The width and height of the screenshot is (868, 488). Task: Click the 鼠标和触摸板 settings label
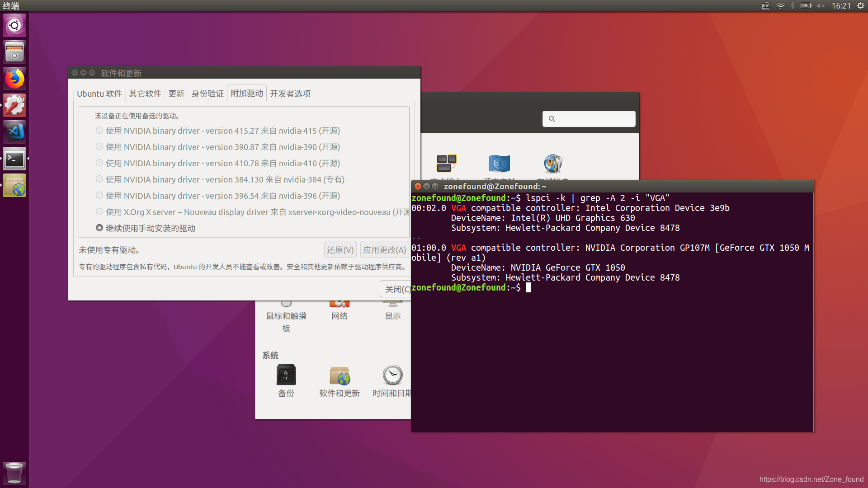[286, 322]
